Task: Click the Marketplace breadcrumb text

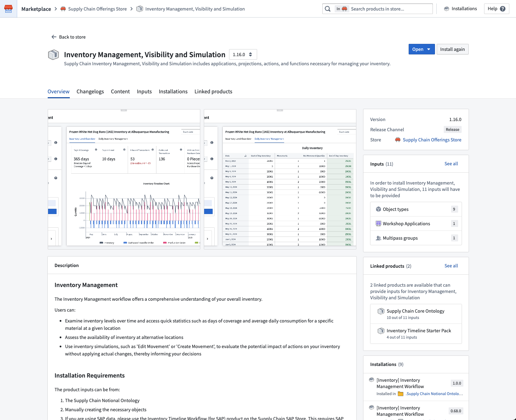Action: pos(36,9)
